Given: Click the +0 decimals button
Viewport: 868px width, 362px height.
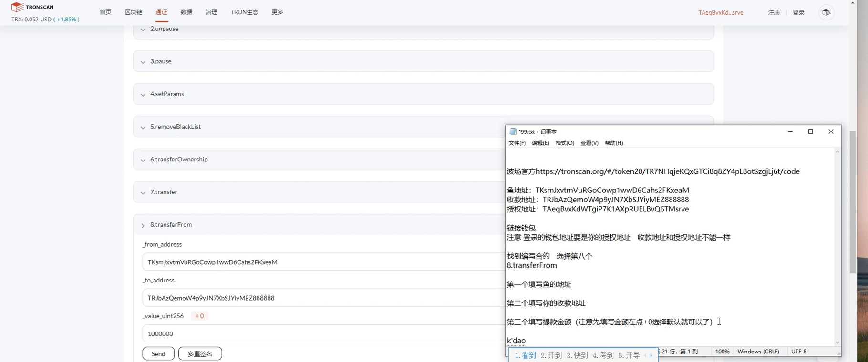Looking at the screenshot, I should click(x=199, y=316).
